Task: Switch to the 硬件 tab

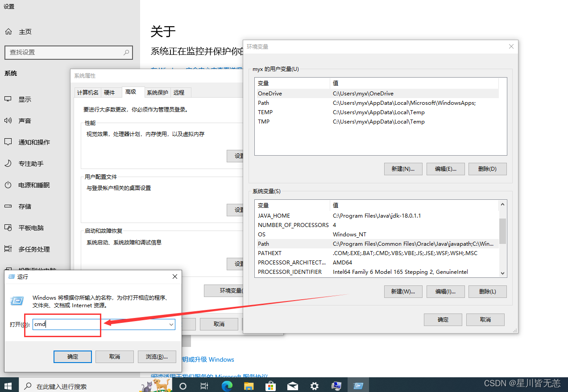Action: 109,92
